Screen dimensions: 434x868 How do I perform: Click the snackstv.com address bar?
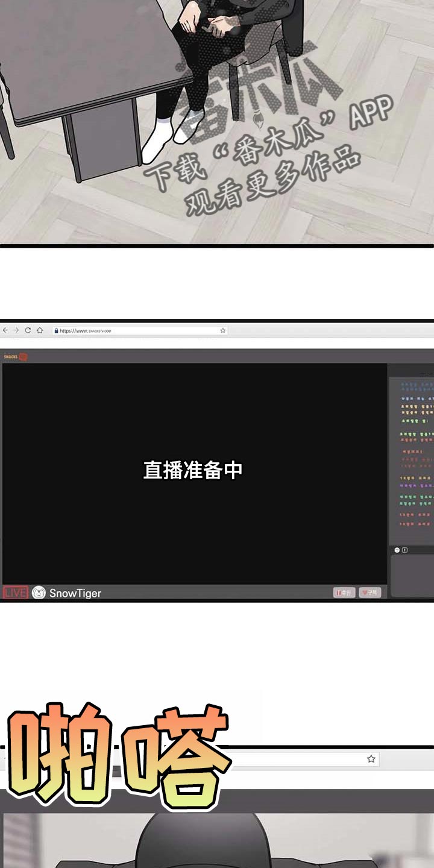(x=139, y=330)
